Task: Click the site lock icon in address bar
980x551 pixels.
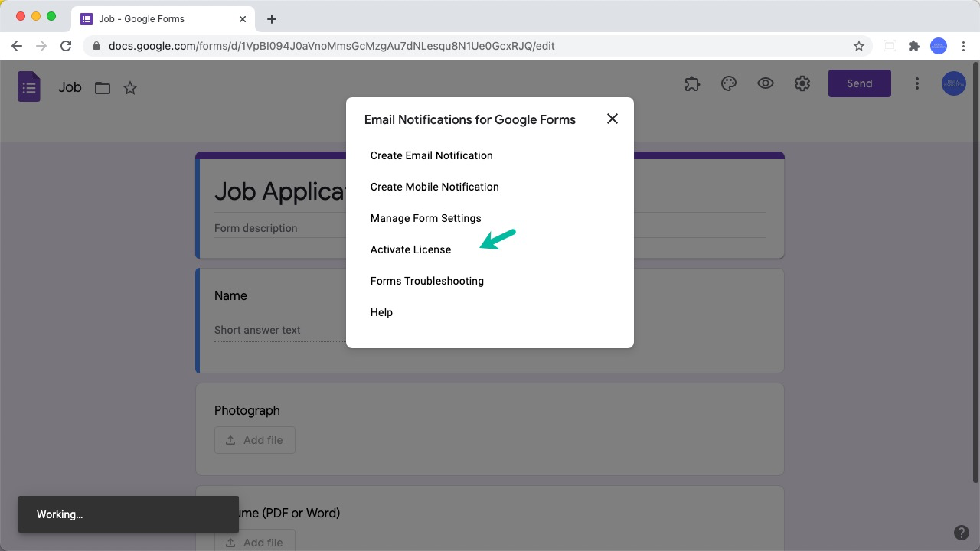Action: click(96, 46)
